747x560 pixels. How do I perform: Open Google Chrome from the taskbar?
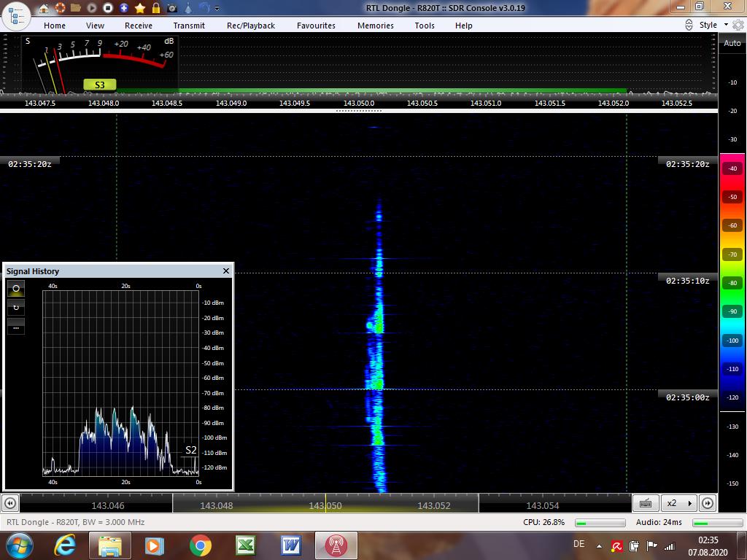200,545
